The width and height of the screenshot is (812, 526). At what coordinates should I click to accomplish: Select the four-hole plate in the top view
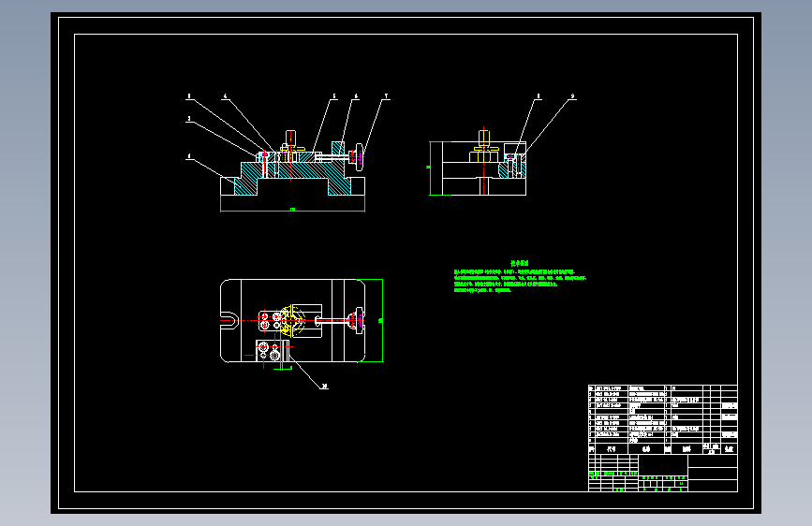(270, 320)
